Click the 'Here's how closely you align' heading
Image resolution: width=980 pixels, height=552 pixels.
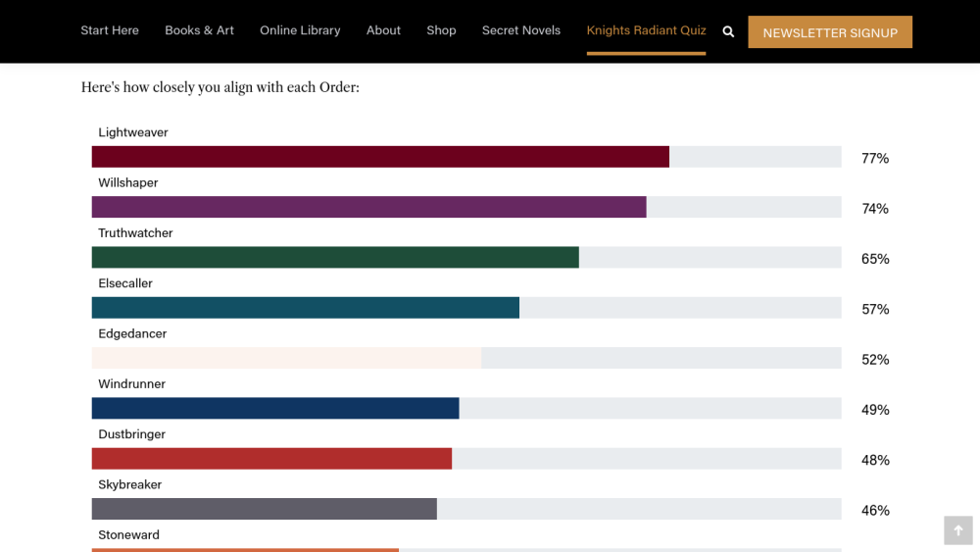pos(220,87)
